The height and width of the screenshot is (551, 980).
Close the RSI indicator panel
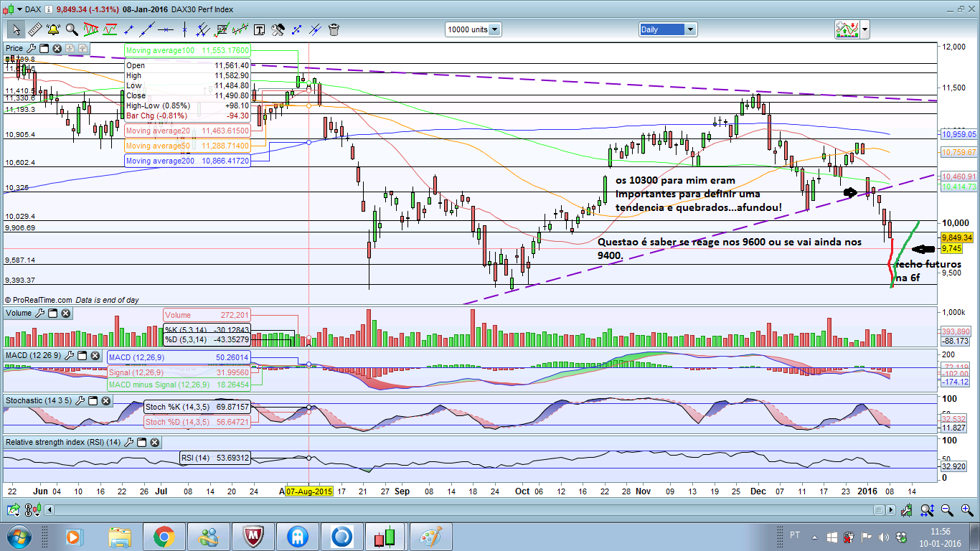click(x=154, y=443)
